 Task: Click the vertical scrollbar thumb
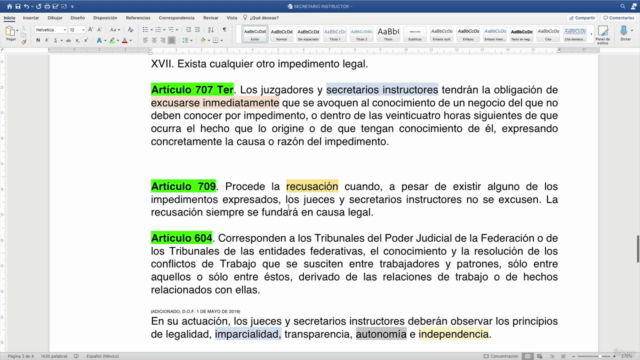pos(638,249)
